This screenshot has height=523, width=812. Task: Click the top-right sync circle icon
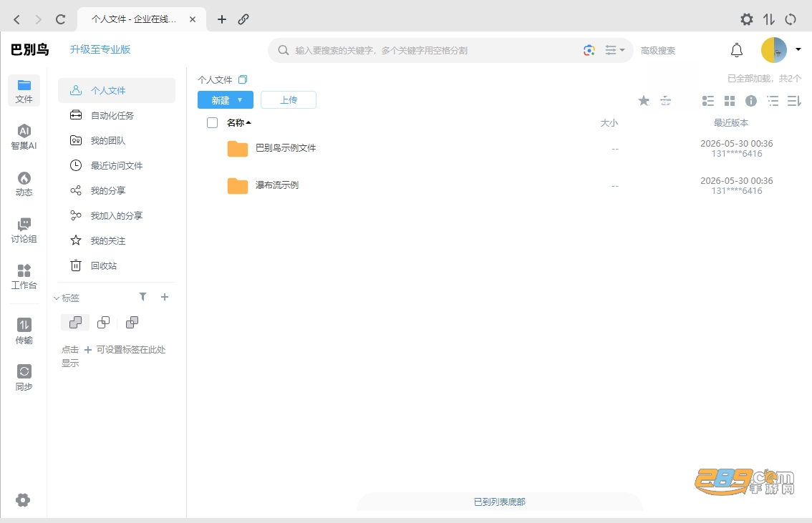pos(791,19)
